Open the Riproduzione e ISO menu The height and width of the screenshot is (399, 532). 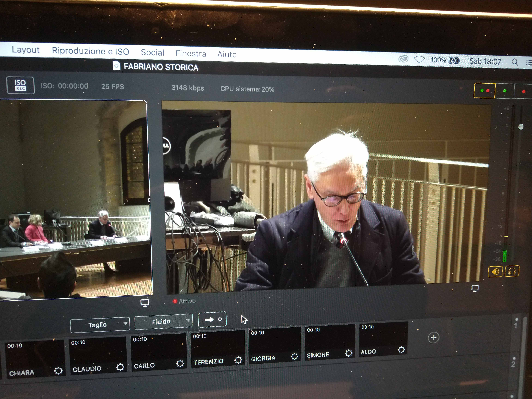[x=90, y=51]
